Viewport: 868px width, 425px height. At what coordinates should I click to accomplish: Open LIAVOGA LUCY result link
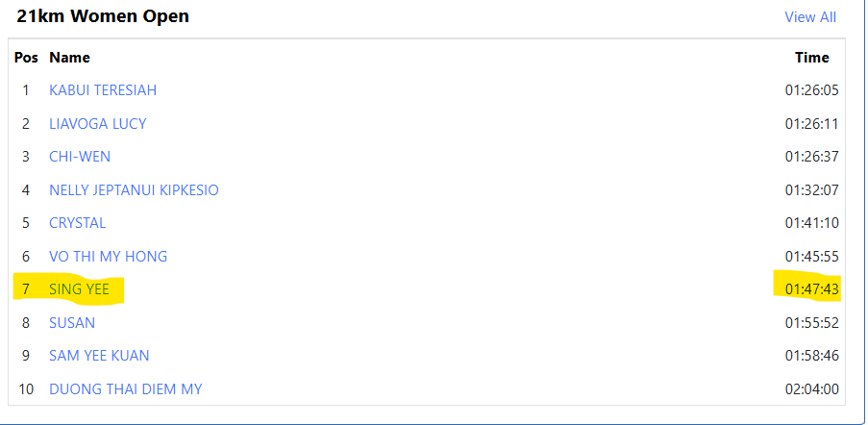point(98,124)
